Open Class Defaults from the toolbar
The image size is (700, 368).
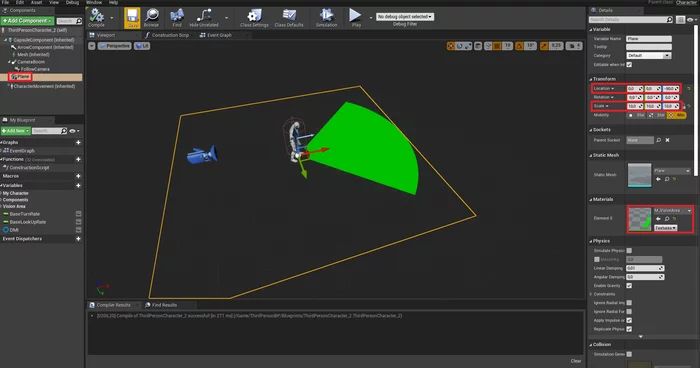(x=289, y=17)
